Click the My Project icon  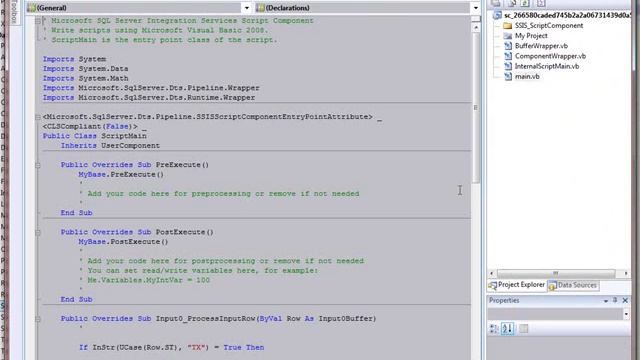pos(508,36)
